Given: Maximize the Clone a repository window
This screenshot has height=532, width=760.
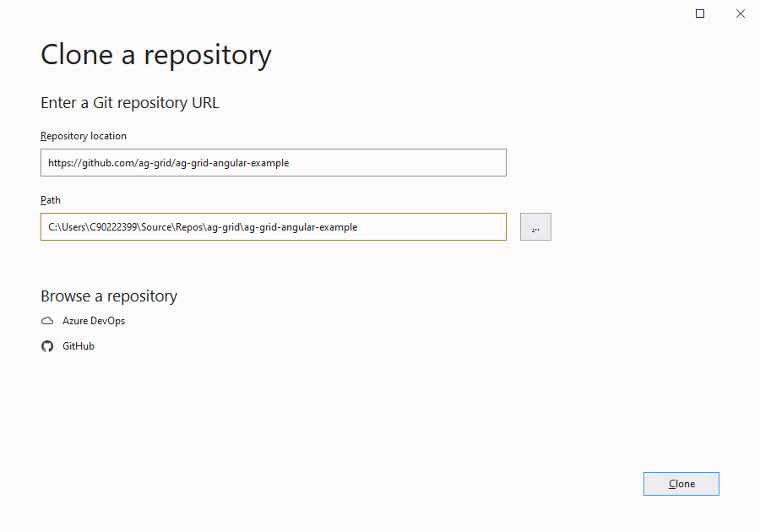Looking at the screenshot, I should tap(700, 14).
